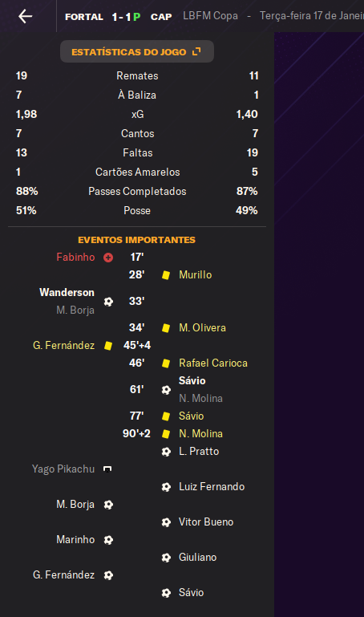Viewport: 364px width, 617px height.
Task: Click Yago Pikachu's missed penalty icon
Action: click(107, 469)
